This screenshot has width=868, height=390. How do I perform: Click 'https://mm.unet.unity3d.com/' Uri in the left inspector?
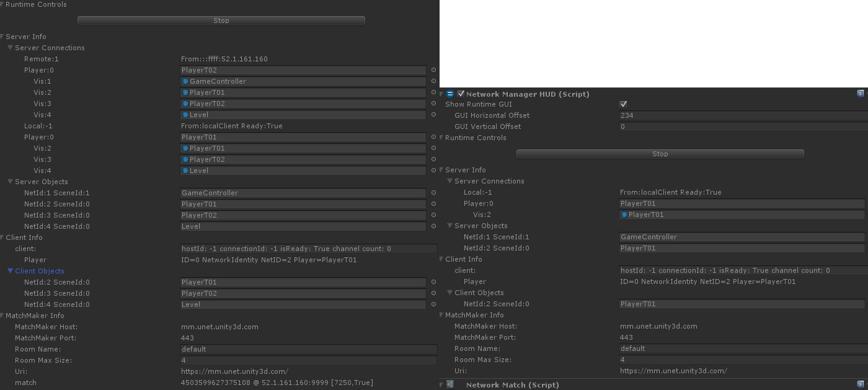click(234, 371)
